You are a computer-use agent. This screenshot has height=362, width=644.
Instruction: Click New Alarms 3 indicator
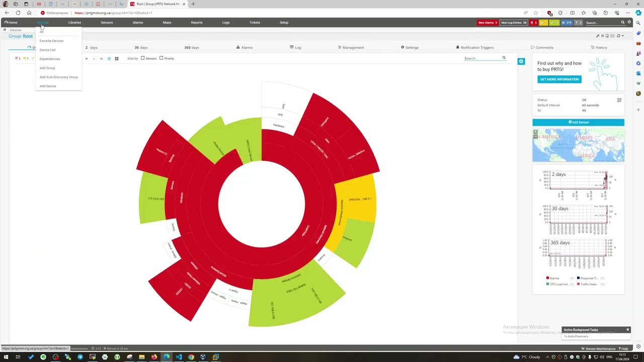[x=488, y=23]
